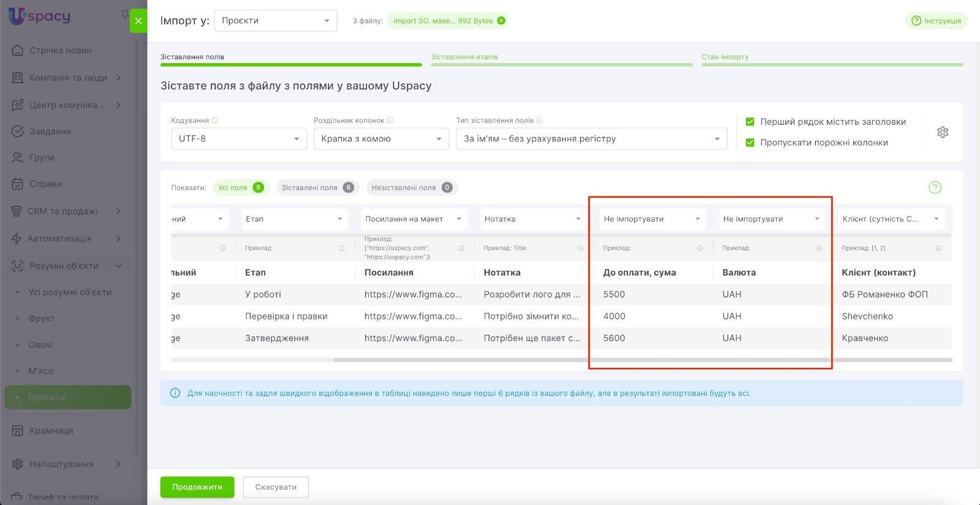Click the info icon next to Кодування

(214, 121)
